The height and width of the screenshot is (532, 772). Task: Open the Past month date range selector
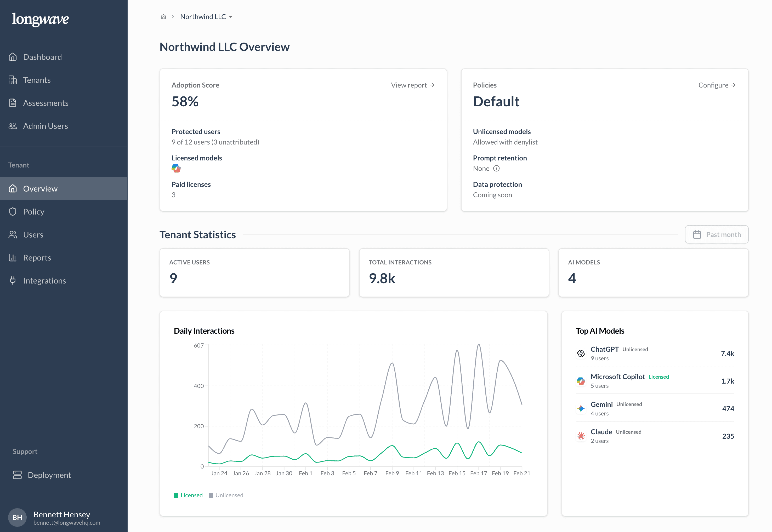click(716, 234)
